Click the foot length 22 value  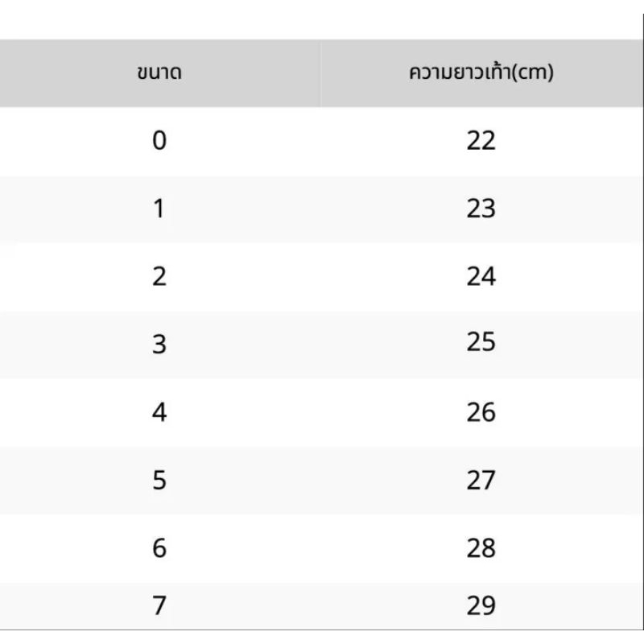click(481, 141)
